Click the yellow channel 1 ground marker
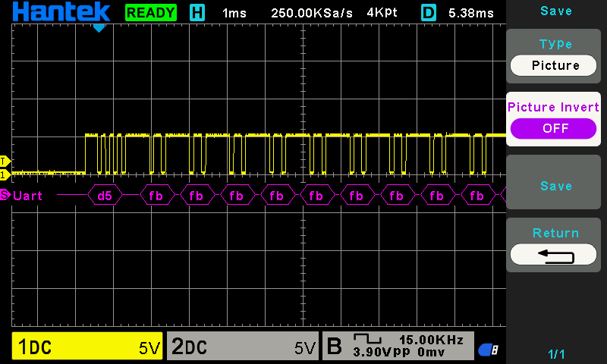Viewport: 607px width, 364px height. pyautogui.click(x=5, y=174)
